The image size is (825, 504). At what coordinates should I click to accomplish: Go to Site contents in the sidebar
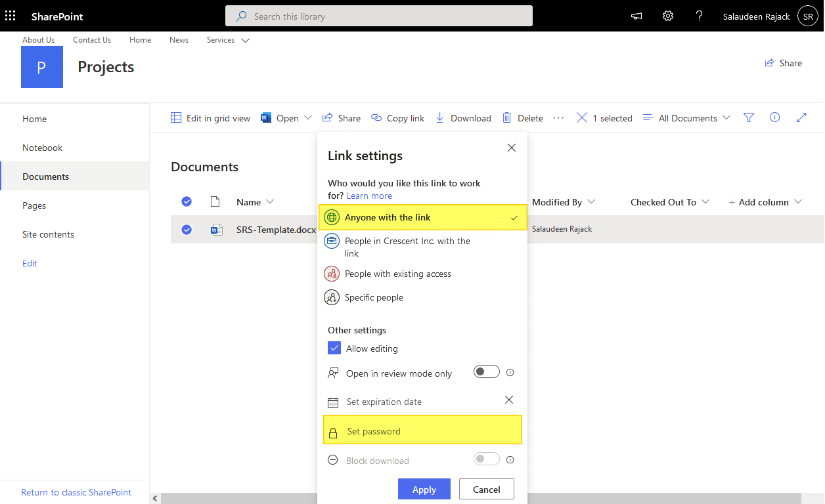[47, 234]
